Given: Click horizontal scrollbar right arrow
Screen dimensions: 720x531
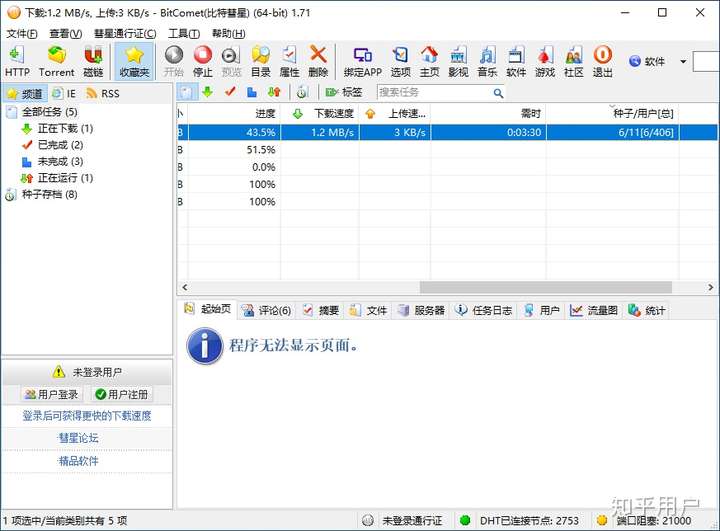Looking at the screenshot, I should coord(711,288).
